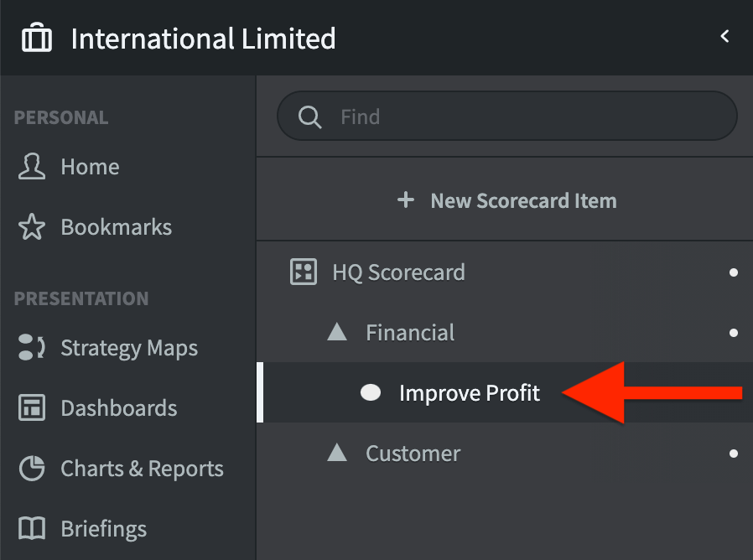Open Charts & Reports pie icon
The image size is (753, 560).
32,469
